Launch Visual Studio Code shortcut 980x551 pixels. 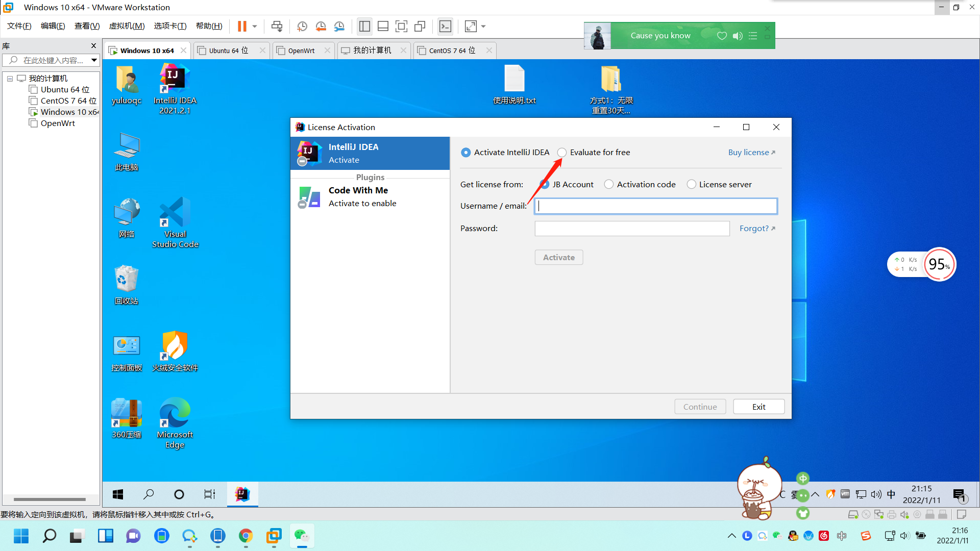click(x=175, y=222)
